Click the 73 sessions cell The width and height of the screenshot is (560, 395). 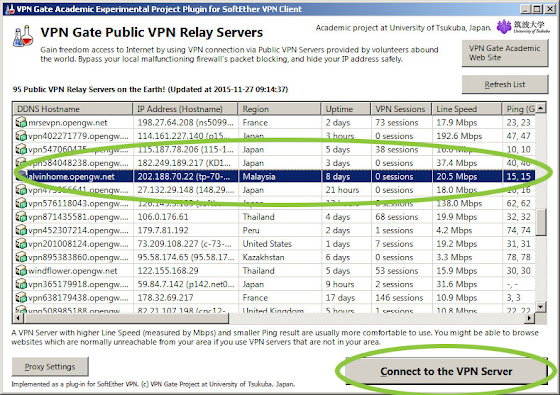pos(396,122)
